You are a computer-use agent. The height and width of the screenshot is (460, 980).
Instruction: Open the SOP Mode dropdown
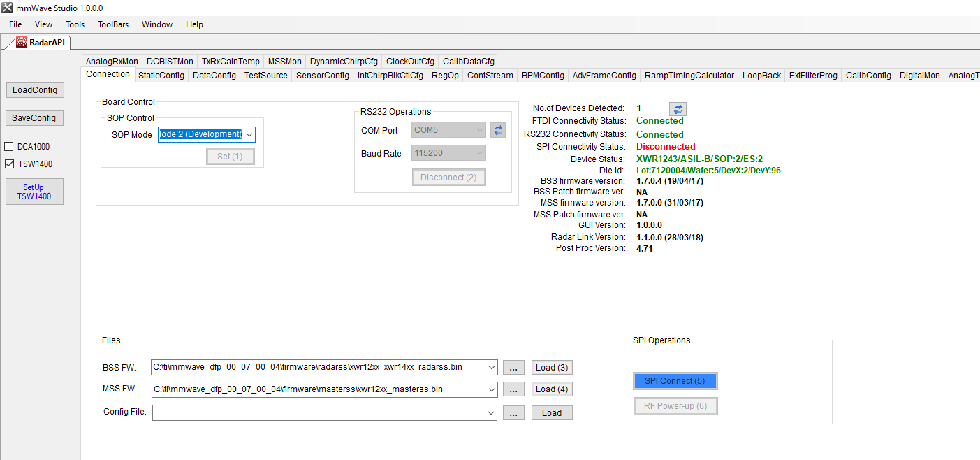[249, 134]
